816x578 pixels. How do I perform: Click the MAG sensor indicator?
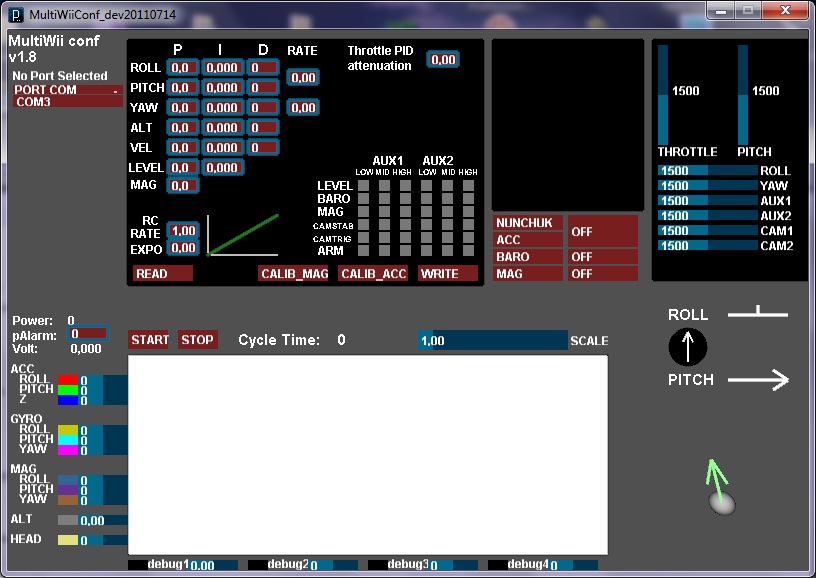[528, 274]
